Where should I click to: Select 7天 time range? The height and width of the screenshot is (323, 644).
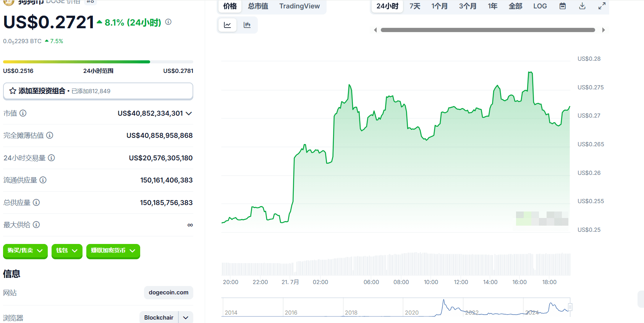pyautogui.click(x=415, y=6)
